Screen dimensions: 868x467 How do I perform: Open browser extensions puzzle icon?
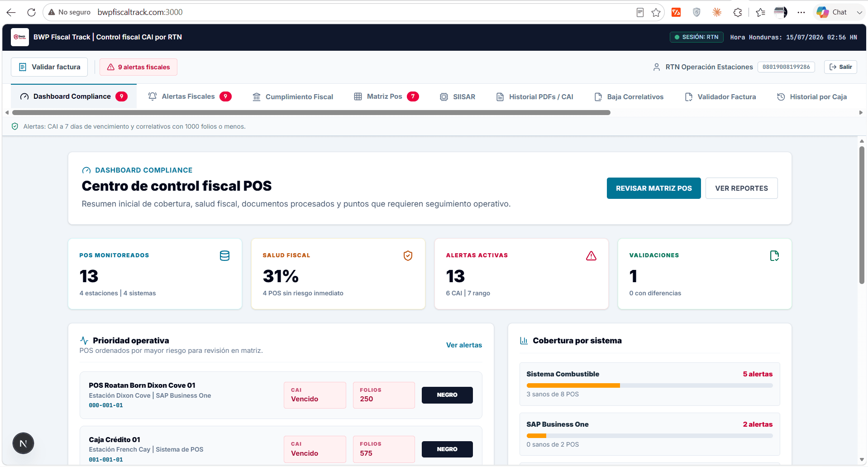click(x=738, y=12)
